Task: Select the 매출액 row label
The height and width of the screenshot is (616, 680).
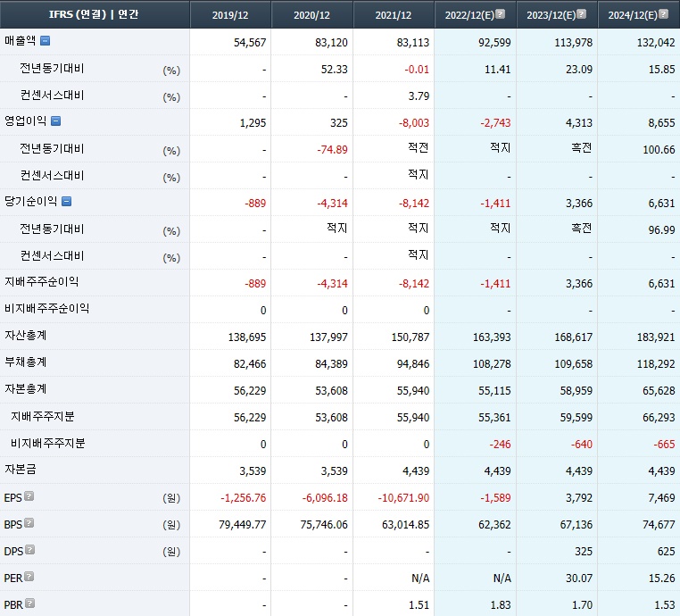Action: [20, 41]
